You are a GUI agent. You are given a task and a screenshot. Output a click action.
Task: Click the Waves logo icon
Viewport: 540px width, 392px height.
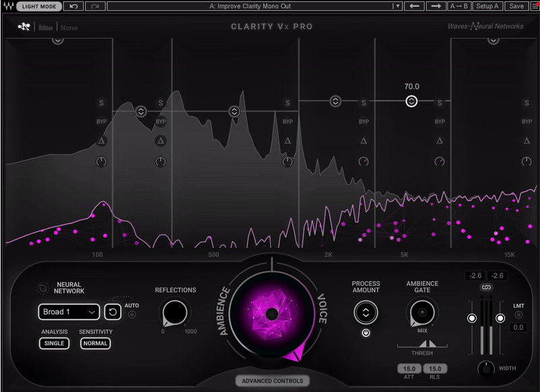pyautogui.click(x=8, y=6)
